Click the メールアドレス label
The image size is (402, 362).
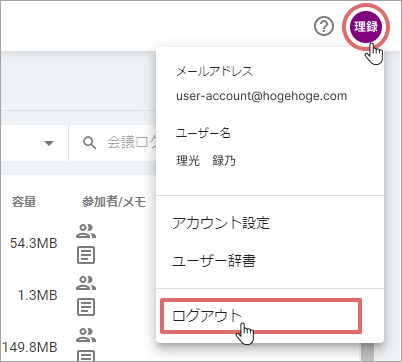(215, 71)
